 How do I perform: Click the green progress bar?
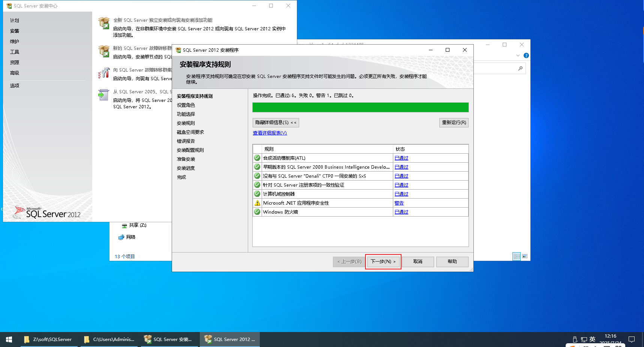(361, 108)
